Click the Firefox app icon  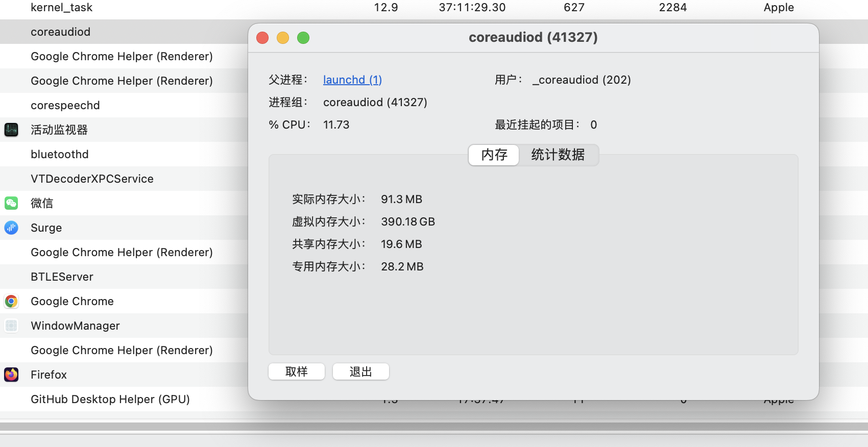pos(11,375)
